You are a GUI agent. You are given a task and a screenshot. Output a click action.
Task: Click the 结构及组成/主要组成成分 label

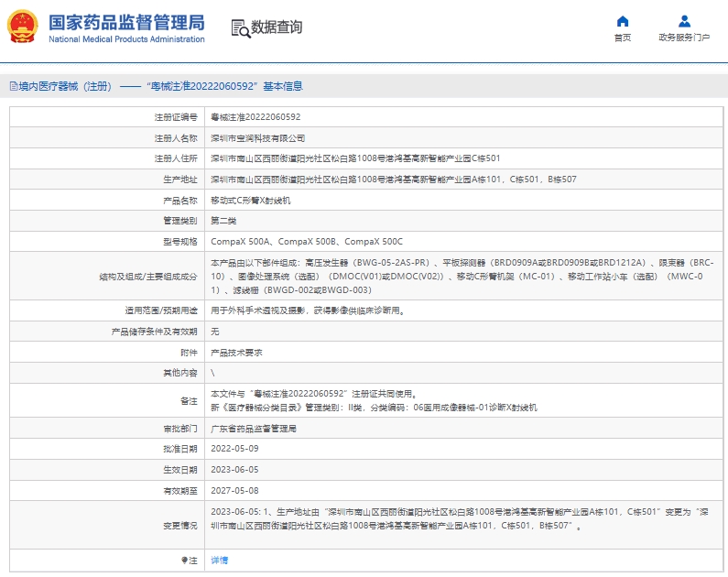pyautogui.click(x=148, y=277)
